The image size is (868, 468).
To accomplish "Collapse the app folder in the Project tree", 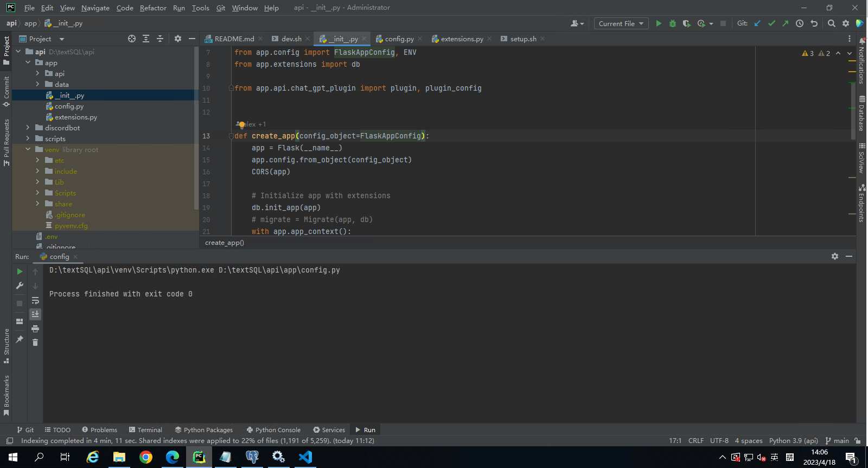I will pos(28,62).
